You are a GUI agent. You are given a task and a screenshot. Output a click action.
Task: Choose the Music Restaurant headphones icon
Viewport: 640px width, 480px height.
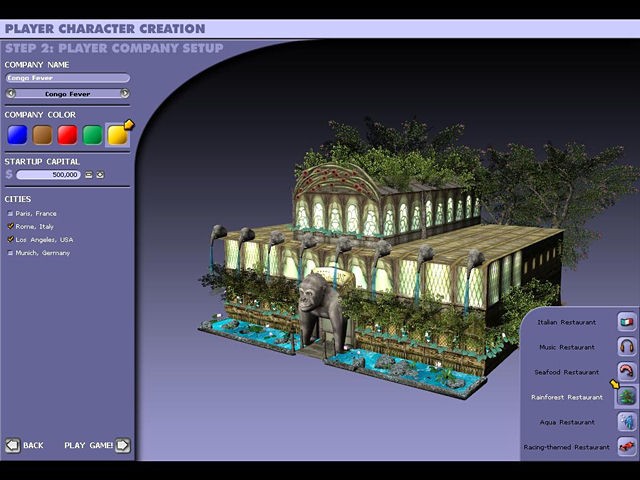click(627, 347)
